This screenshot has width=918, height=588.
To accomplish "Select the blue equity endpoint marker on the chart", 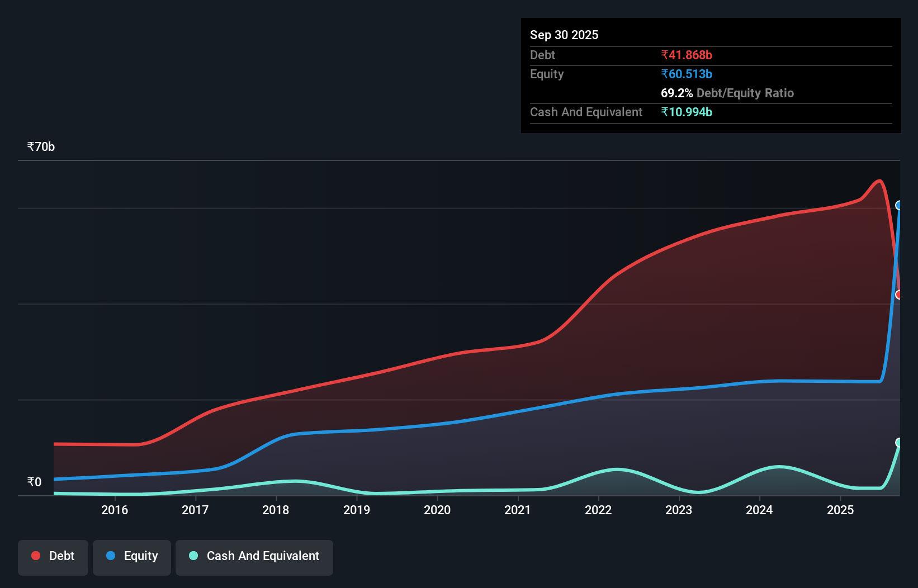I will [899, 206].
